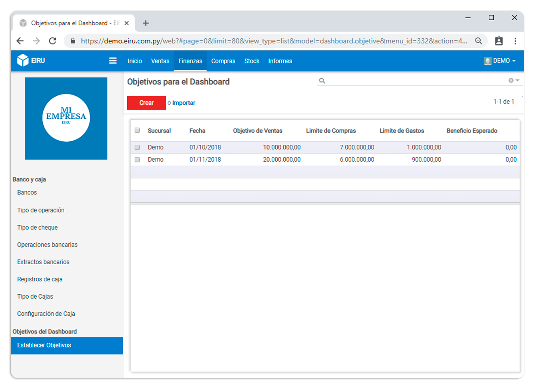
Task: Reload the page with refresh icon
Action: (x=53, y=41)
